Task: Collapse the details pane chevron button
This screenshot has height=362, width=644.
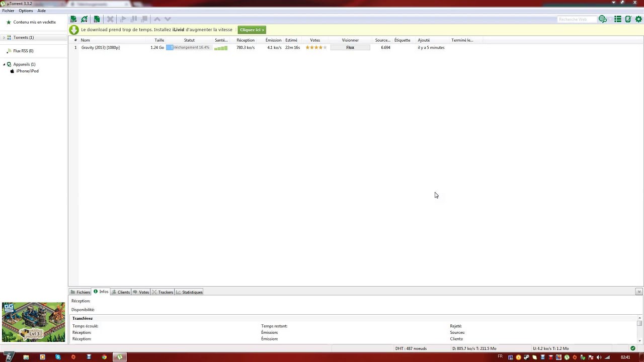Action: click(639, 292)
